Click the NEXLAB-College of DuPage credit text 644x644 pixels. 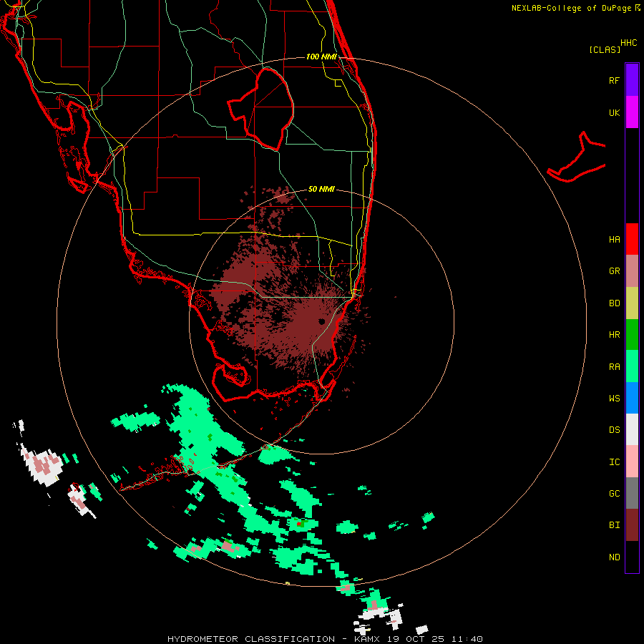coord(572,8)
